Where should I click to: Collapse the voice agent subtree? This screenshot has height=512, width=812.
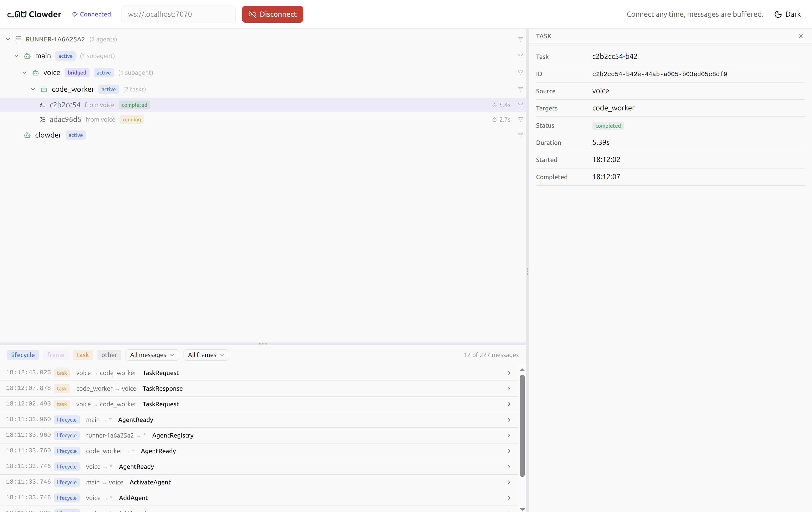25,73
